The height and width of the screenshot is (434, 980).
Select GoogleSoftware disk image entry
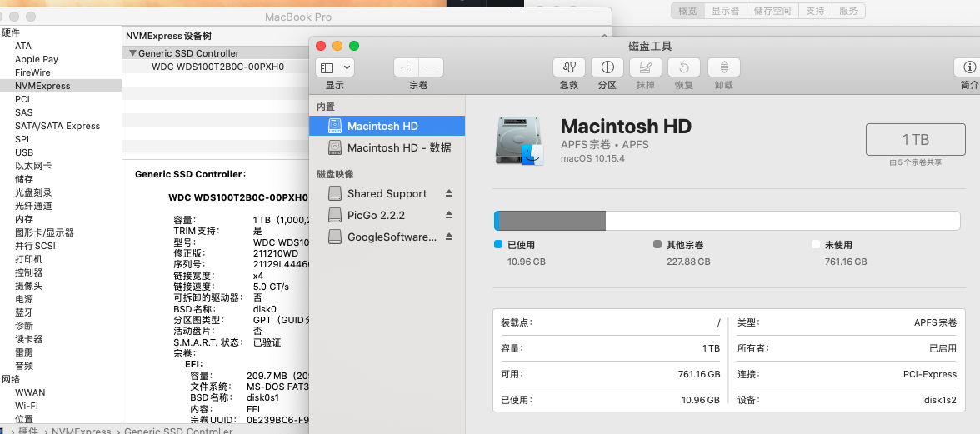point(387,237)
